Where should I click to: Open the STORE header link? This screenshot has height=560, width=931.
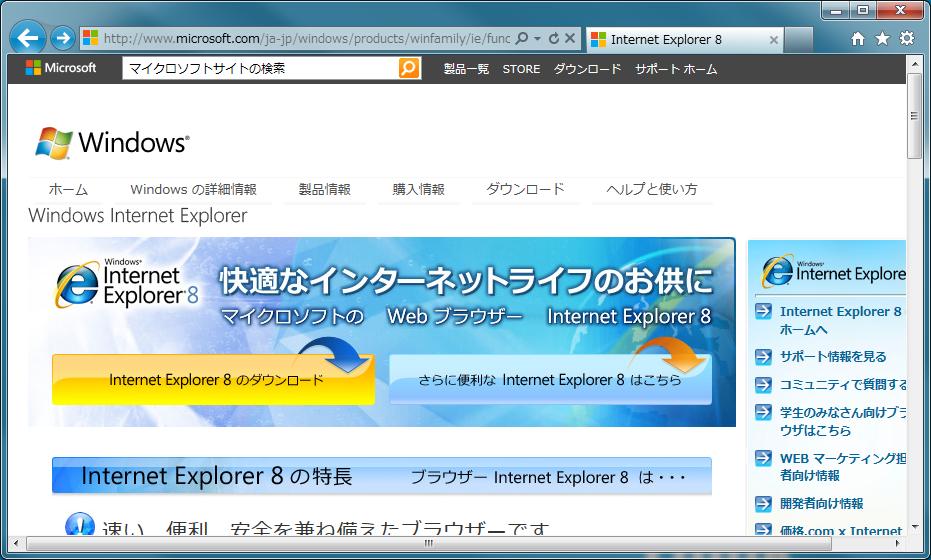[521, 69]
